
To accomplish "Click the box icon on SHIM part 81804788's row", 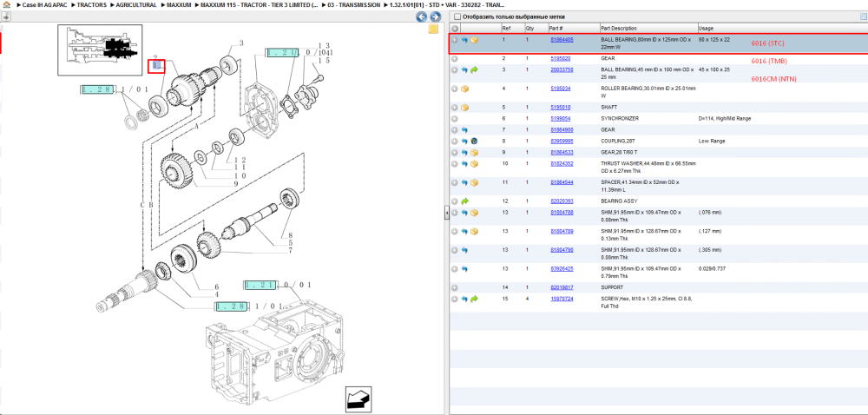I will [x=475, y=213].
